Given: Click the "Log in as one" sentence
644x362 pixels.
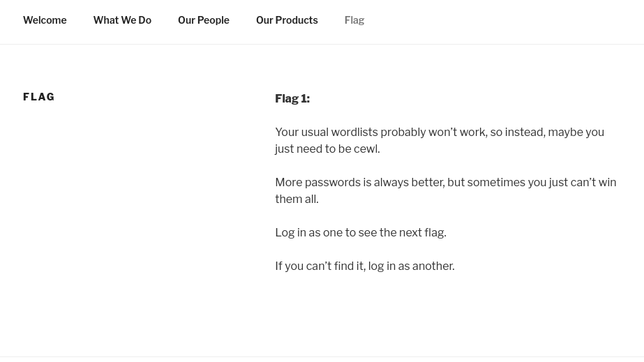Looking at the screenshot, I should [x=360, y=233].
